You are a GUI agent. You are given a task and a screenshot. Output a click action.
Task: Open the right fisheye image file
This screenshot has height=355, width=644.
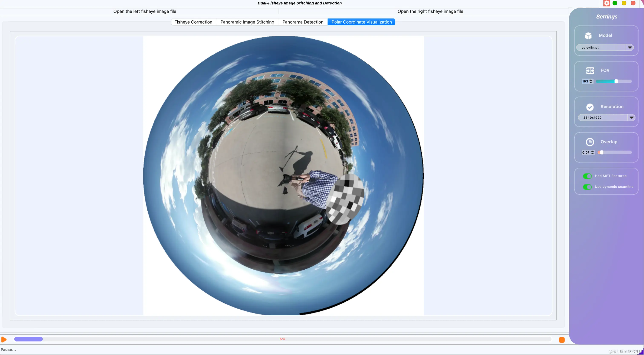tap(430, 11)
